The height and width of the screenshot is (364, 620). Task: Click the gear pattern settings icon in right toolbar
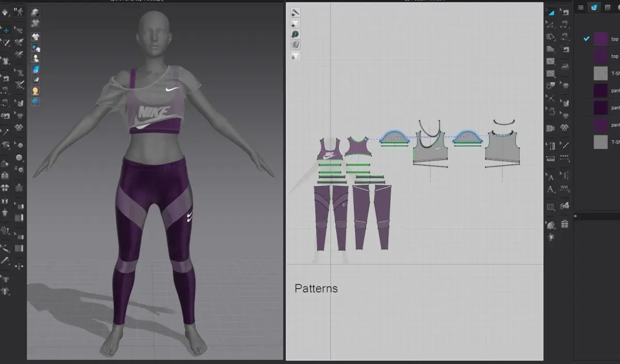point(565,205)
